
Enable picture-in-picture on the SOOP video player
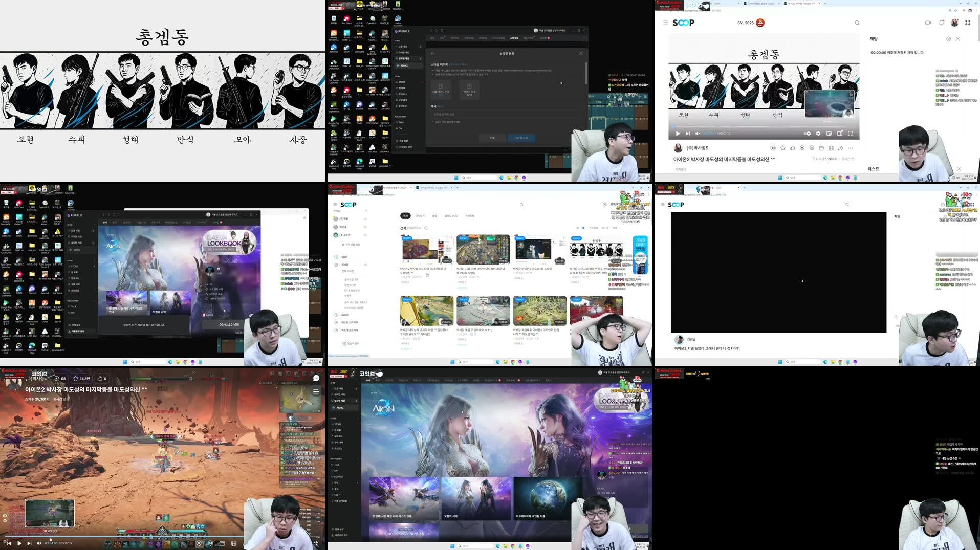tap(830, 133)
